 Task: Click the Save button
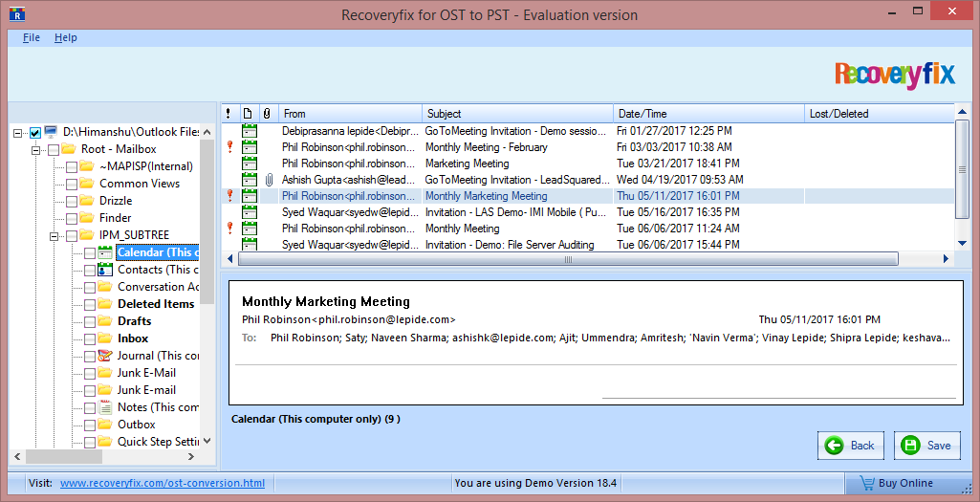tap(926, 446)
